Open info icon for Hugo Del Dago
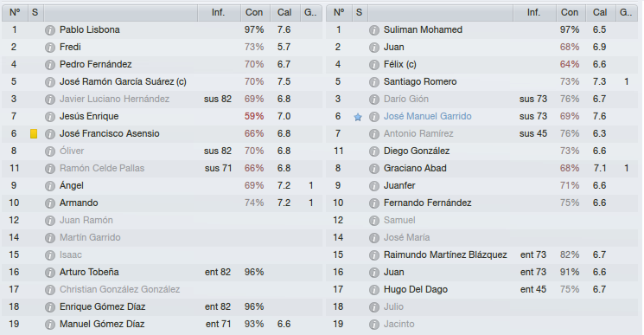644x335 pixels. point(373,290)
